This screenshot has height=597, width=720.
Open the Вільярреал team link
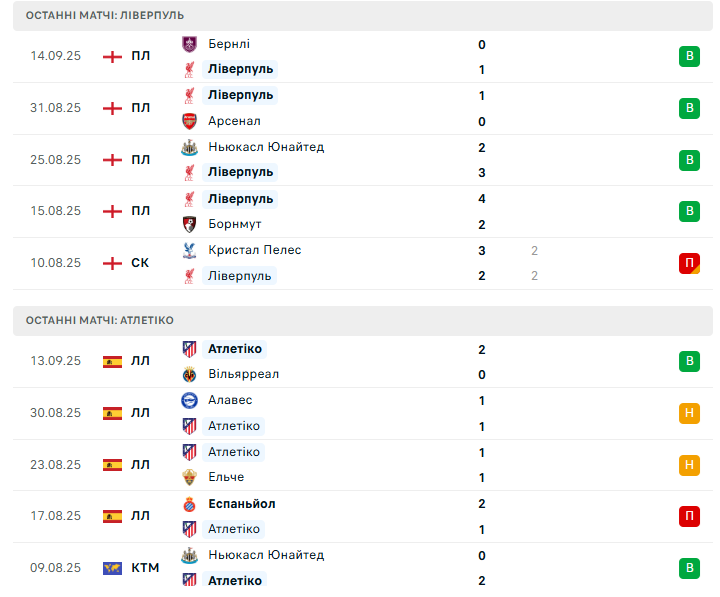(243, 374)
